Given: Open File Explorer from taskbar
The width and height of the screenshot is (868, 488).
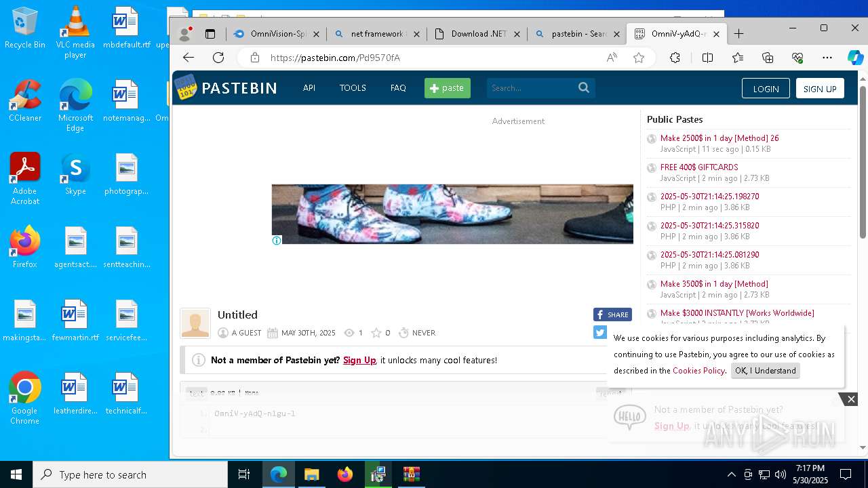Looking at the screenshot, I should tap(311, 474).
